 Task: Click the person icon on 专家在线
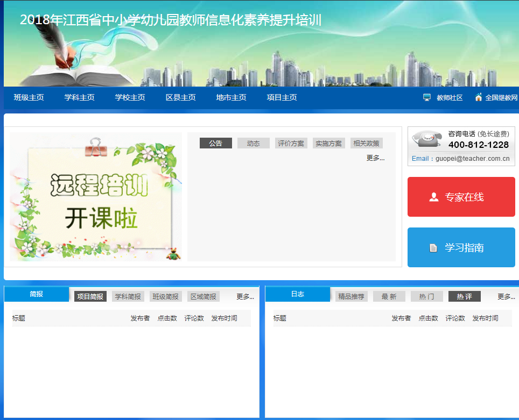point(434,197)
